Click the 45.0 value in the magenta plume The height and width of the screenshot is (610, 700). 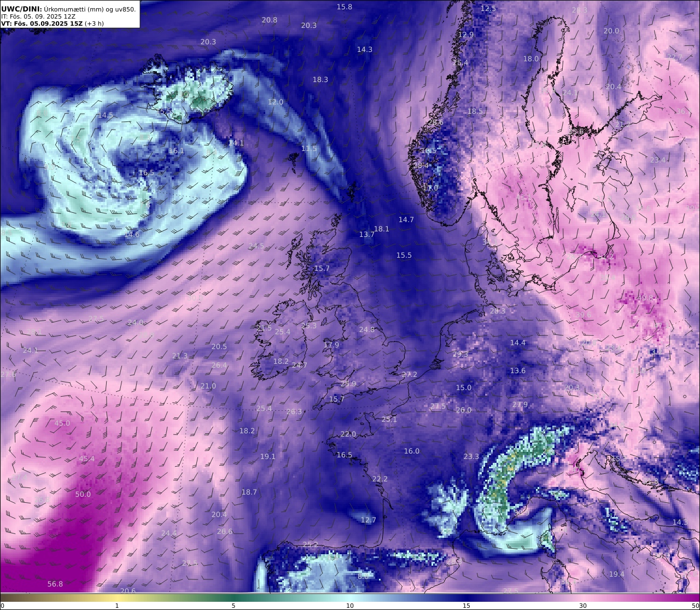tap(62, 423)
